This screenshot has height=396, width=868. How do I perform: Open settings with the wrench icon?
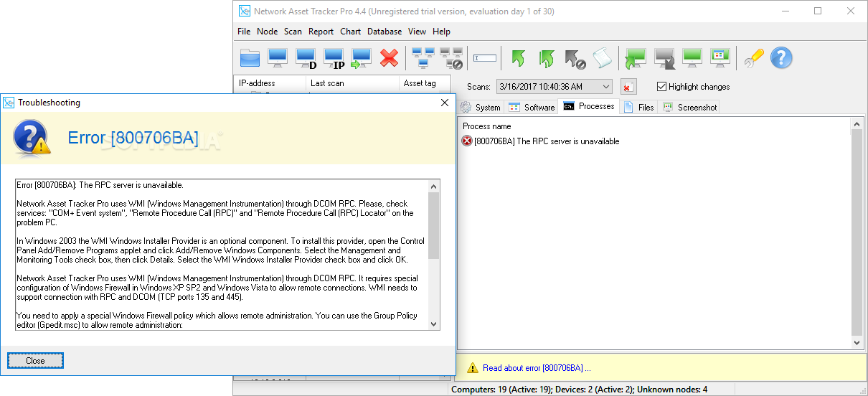click(x=753, y=58)
